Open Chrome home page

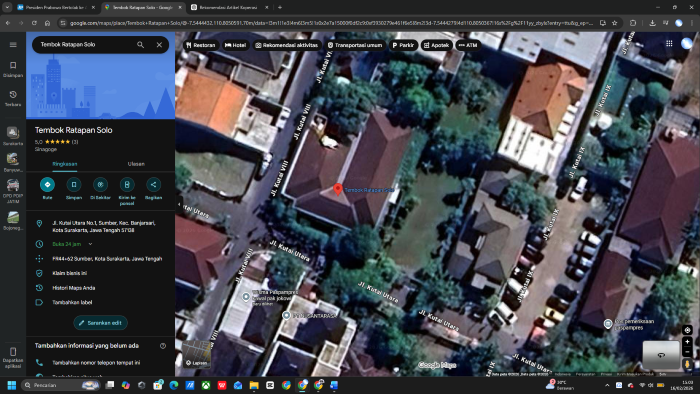(47, 23)
